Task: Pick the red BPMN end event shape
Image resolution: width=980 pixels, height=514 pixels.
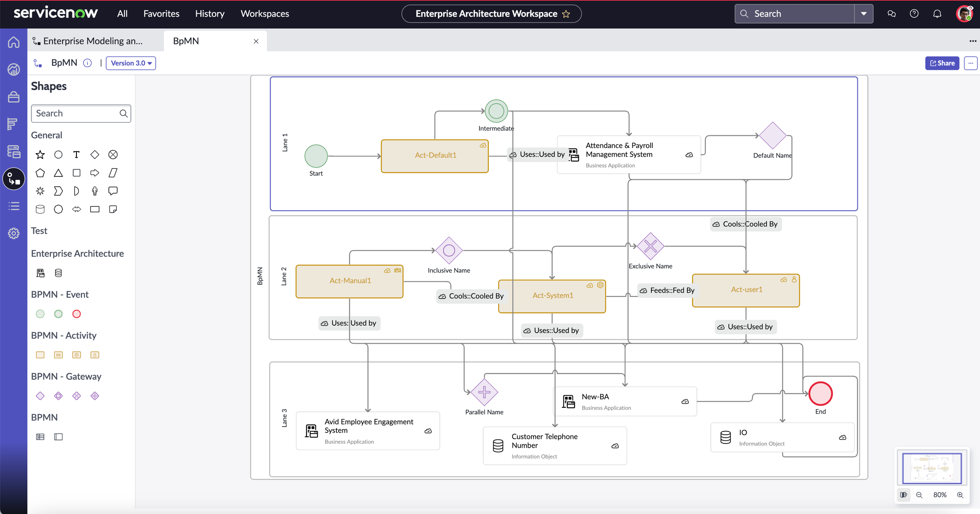Action: (76, 314)
